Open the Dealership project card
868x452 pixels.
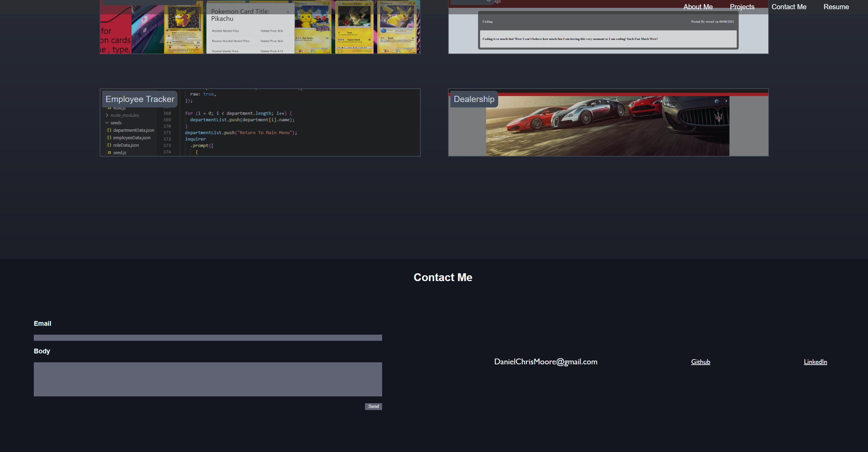608,130
